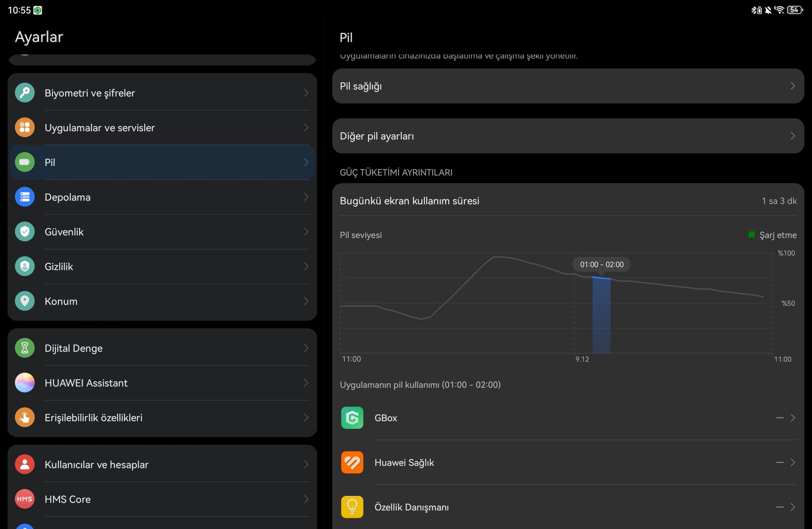Open GBox battery usage details
This screenshot has height=529, width=812.
click(568, 418)
